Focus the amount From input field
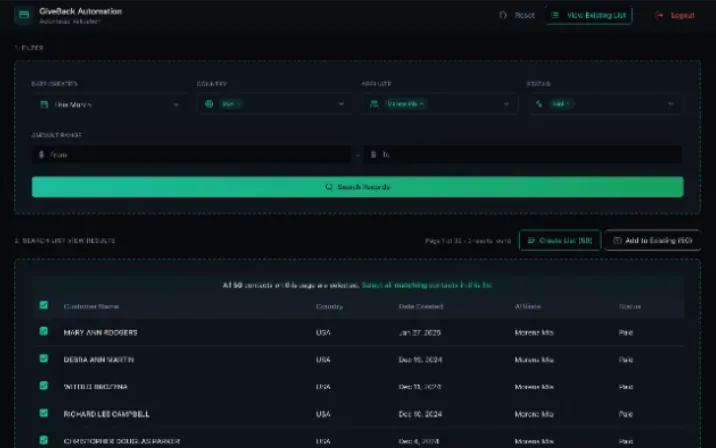 [x=191, y=155]
